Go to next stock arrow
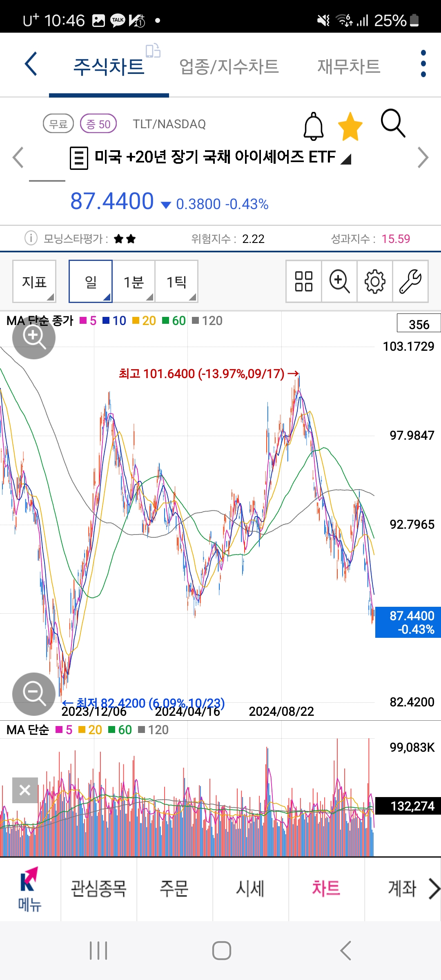The height and width of the screenshot is (980, 441). [x=423, y=157]
